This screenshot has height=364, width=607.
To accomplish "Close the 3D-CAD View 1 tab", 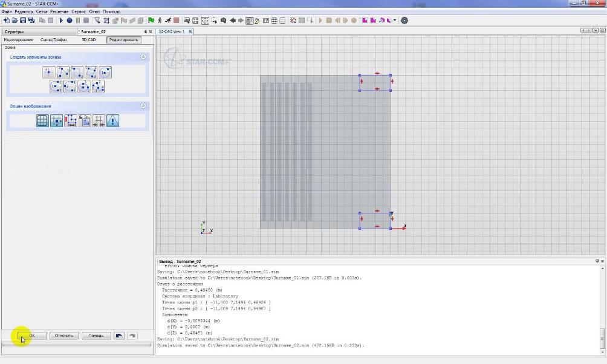I will pyautogui.click(x=190, y=31).
